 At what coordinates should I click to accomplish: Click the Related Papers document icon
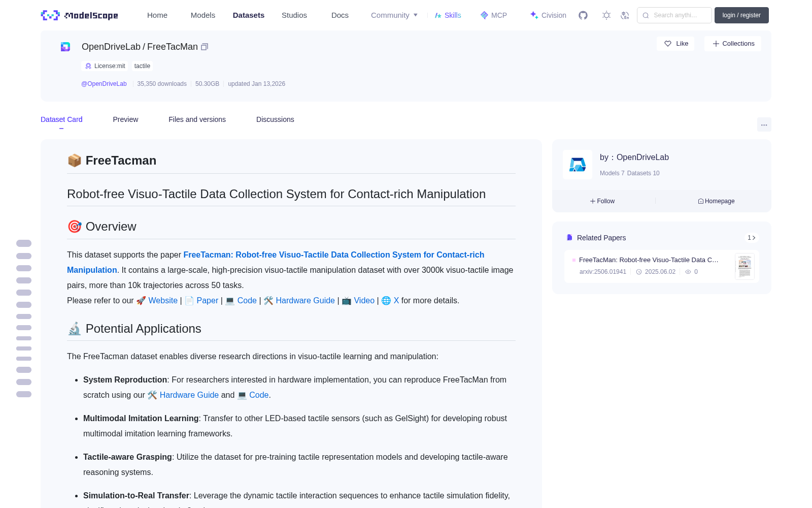point(569,238)
